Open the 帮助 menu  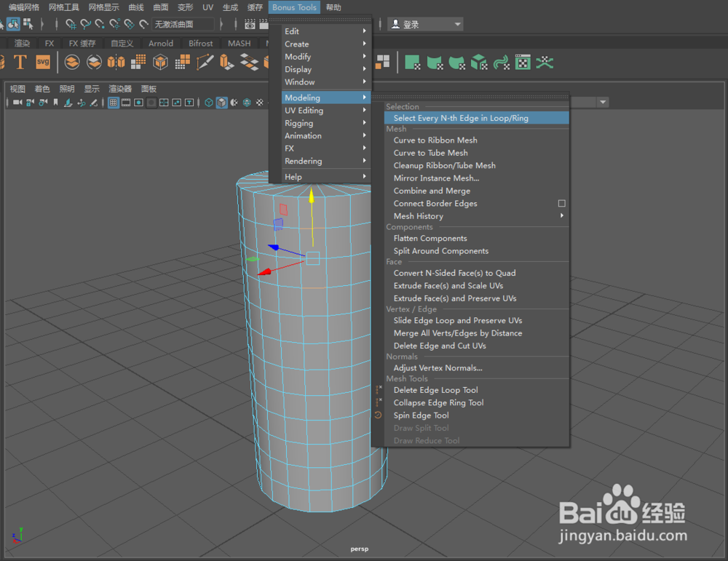[333, 7]
